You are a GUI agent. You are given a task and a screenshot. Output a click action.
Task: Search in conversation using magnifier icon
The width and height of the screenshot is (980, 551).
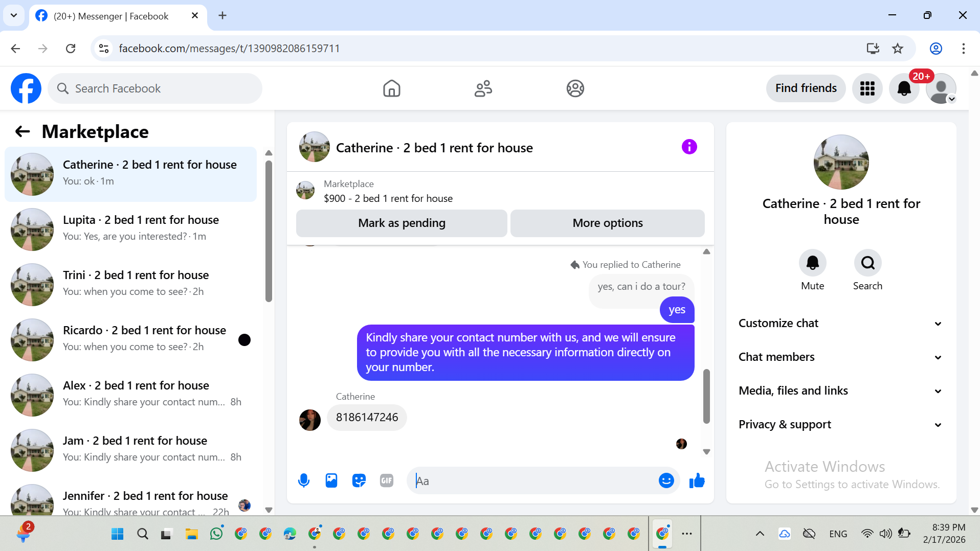pyautogui.click(x=868, y=263)
